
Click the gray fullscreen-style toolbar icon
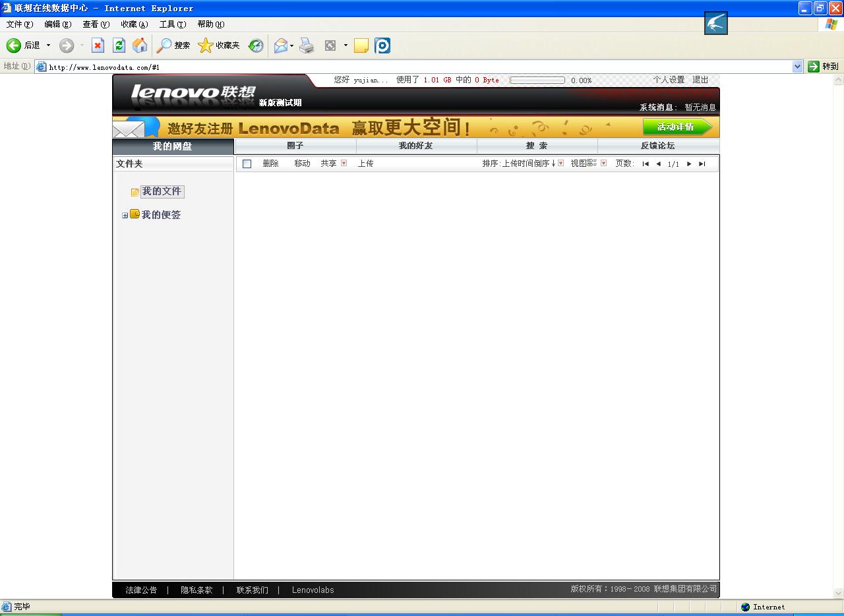330,46
